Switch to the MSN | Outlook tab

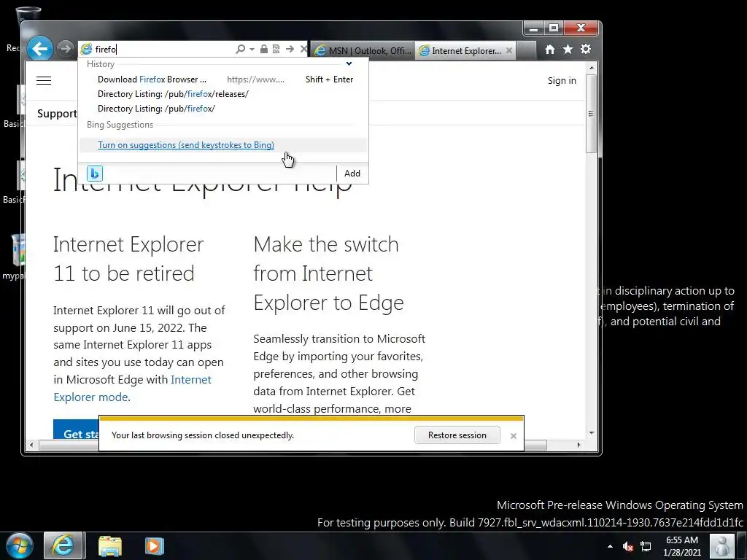coord(363,50)
